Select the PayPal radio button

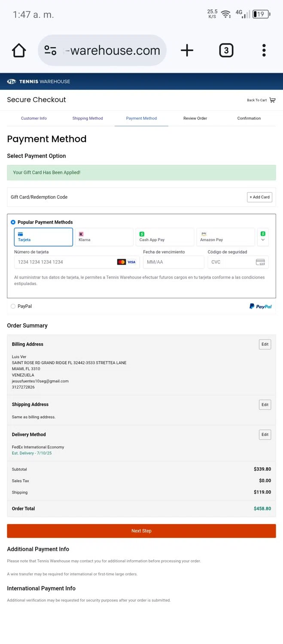click(13, 306)
